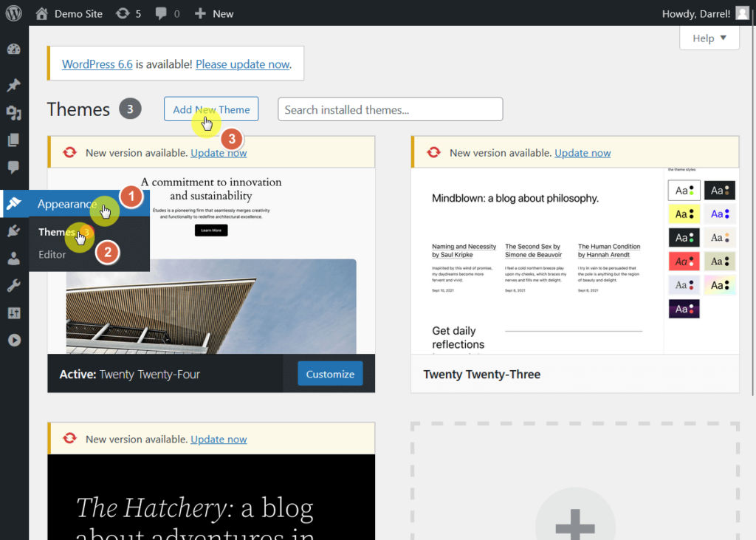The width and height of the screenshot is (756, 540).
Task: View comments bubble in admin bar
Action: [x=168, y=13]
